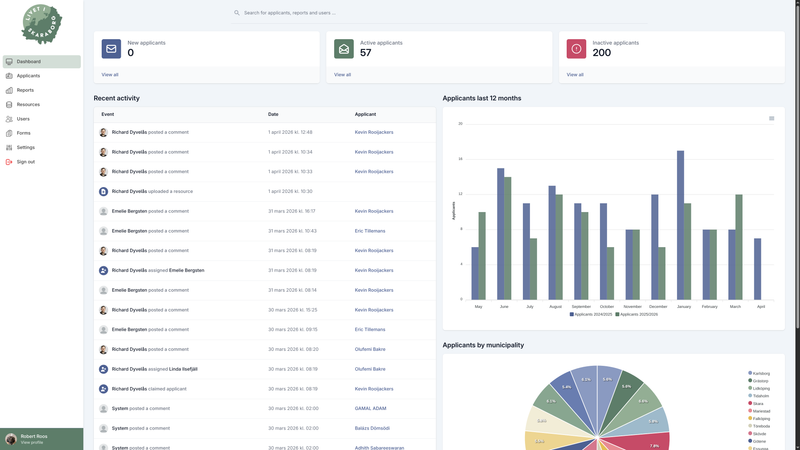
Task: Select Dashboard in the sidebar menu
Action: click(x=28, y=62)
